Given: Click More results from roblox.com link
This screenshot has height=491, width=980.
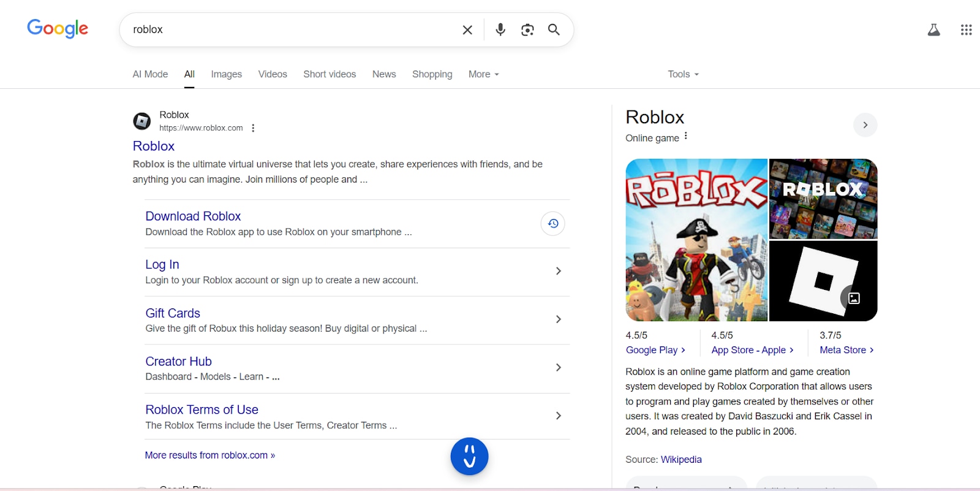Looking at the screenshot, I should point(210,455).
